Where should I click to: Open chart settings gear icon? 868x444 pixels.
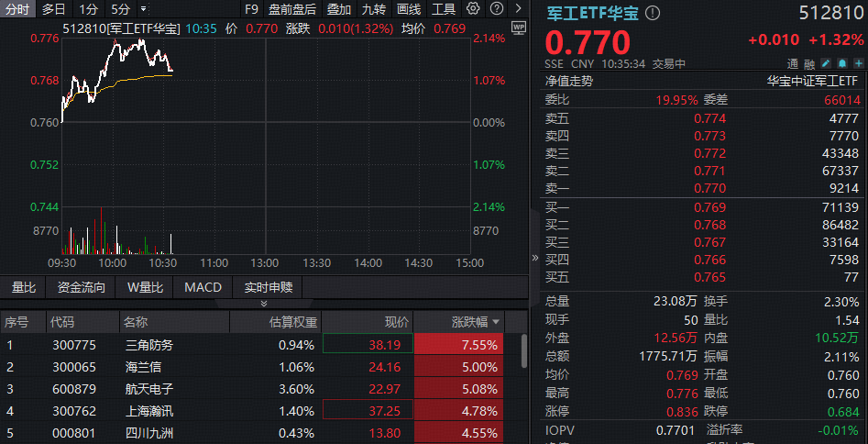pos(473,9)
